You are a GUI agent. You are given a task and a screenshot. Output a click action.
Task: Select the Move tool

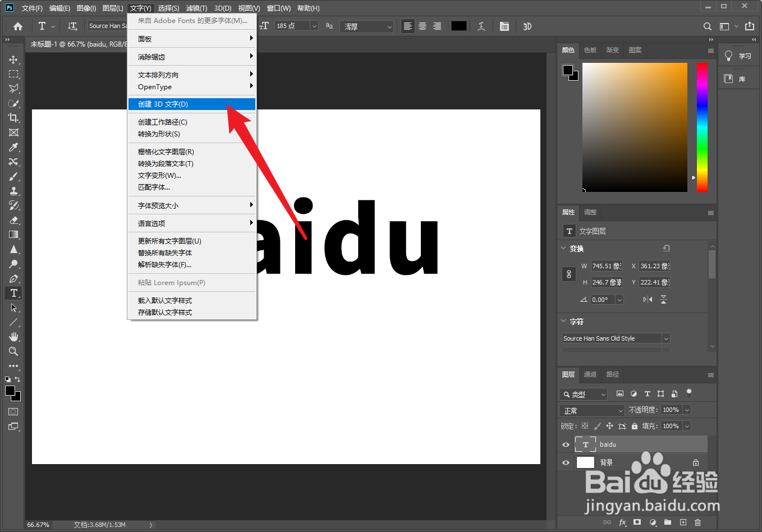[13, 59]
